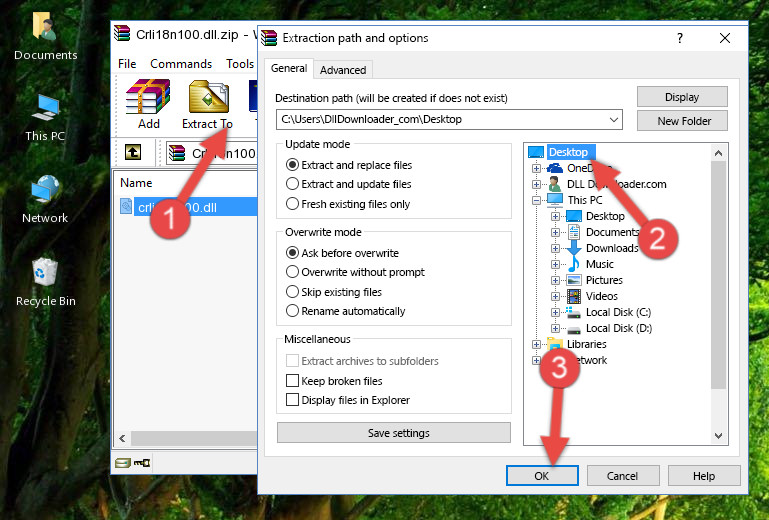The image size is (769, 520).
Task: Click the dll file icon in WinRAR list
Action: pyautogui.click(x=126, y=207)
